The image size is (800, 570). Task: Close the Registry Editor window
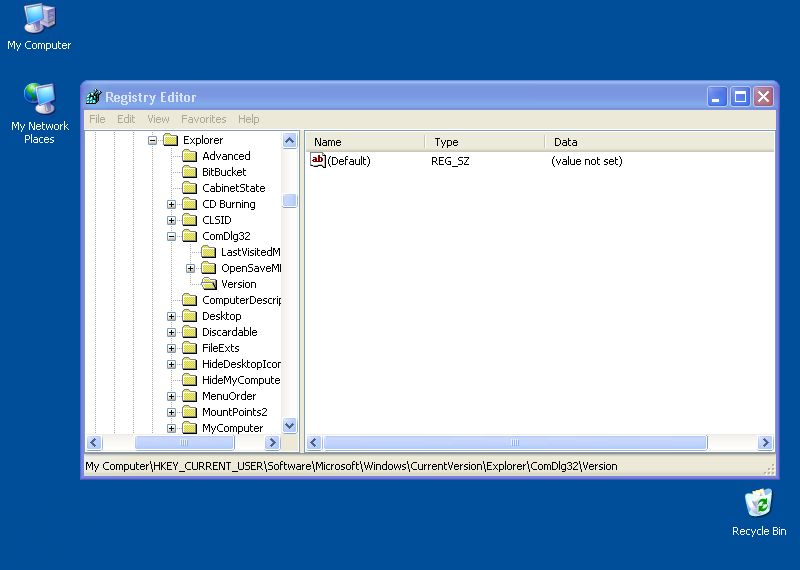(x=763, y=96)
